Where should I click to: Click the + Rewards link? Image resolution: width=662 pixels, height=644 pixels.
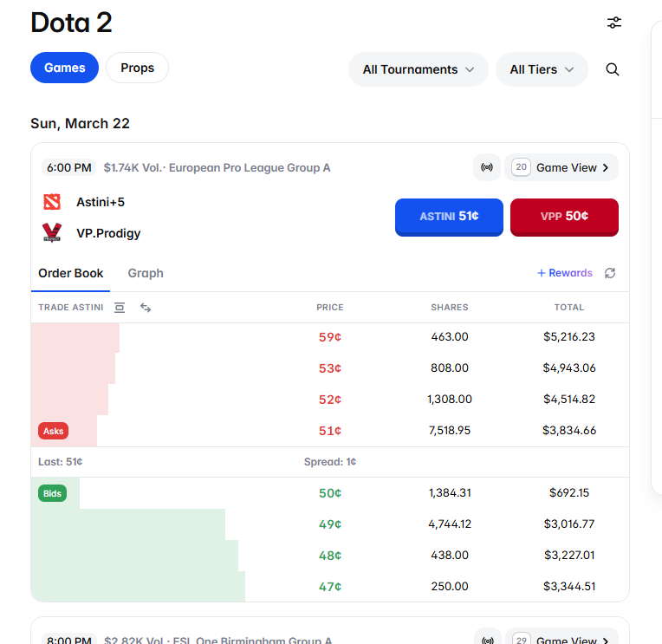564,273
